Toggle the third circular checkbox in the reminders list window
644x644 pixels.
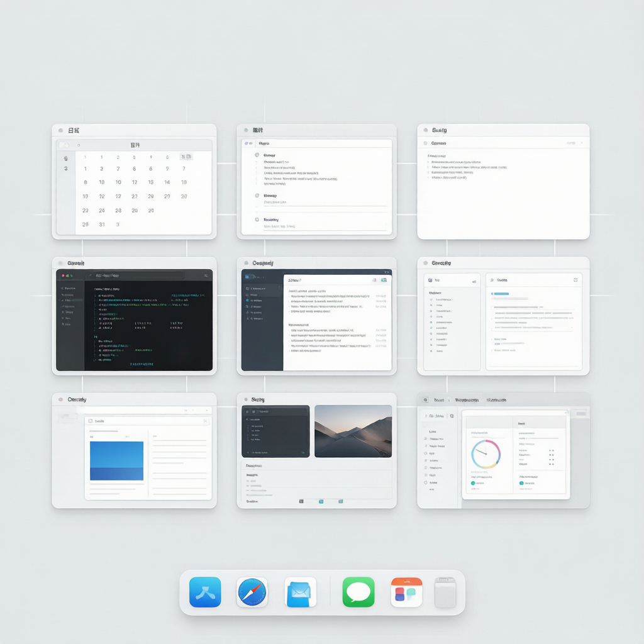coord(257,219)
